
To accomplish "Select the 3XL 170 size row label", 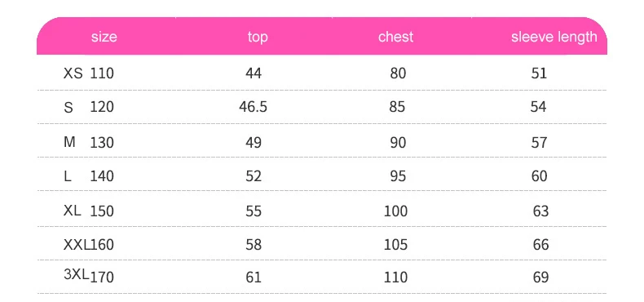I will point(88,276).
